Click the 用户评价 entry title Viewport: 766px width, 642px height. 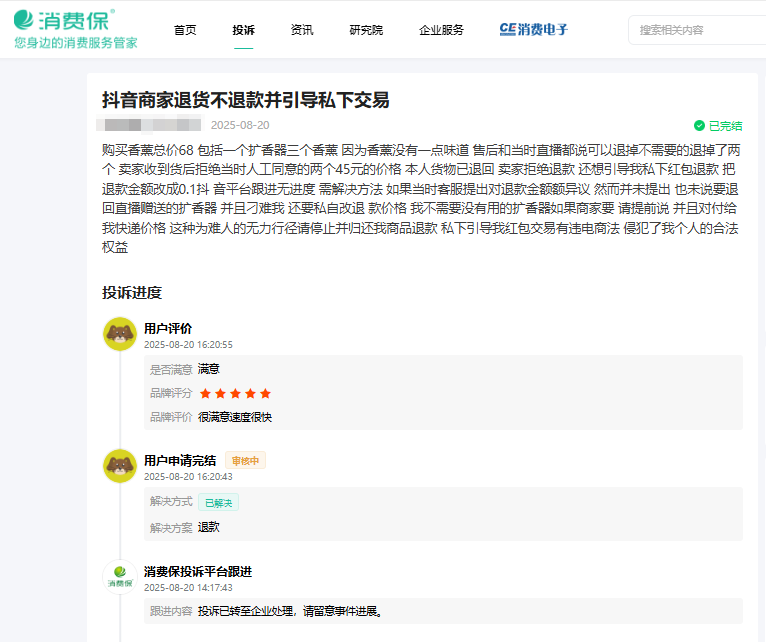(x=168, y=328)
